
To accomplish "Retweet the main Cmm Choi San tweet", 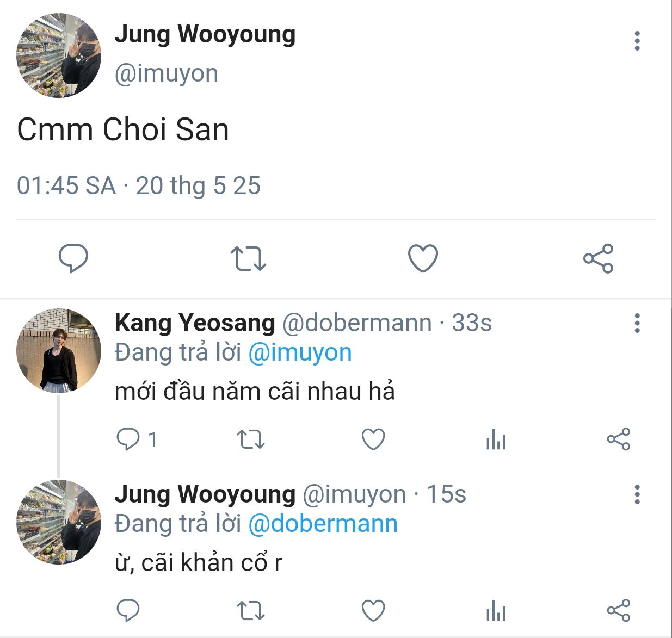I will point(248,258).
